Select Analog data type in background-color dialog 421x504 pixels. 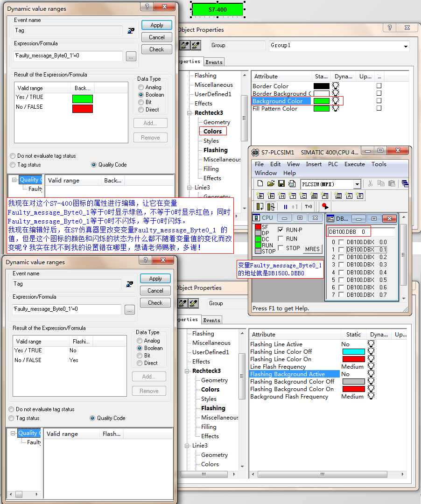pos(141,87)
